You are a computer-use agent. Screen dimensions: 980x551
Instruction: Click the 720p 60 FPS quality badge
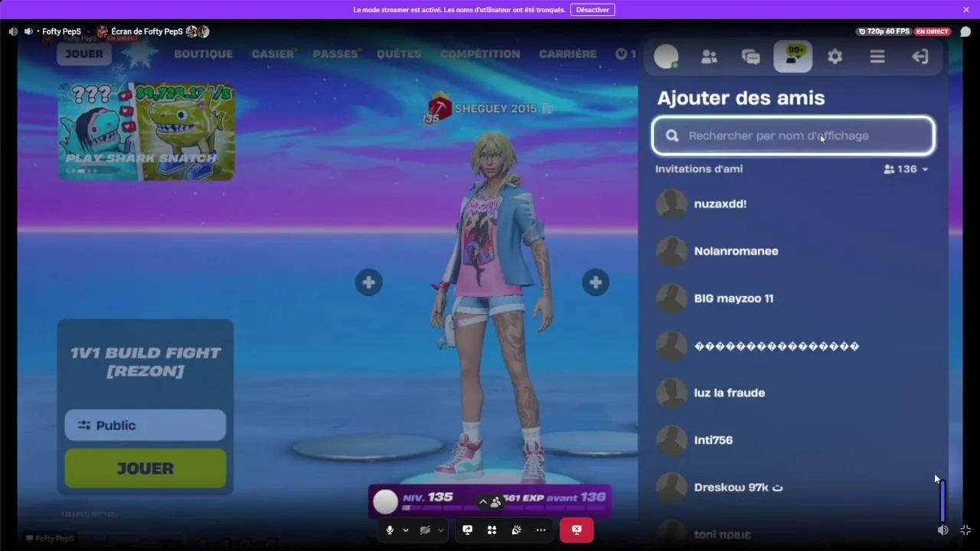[884, 32]
